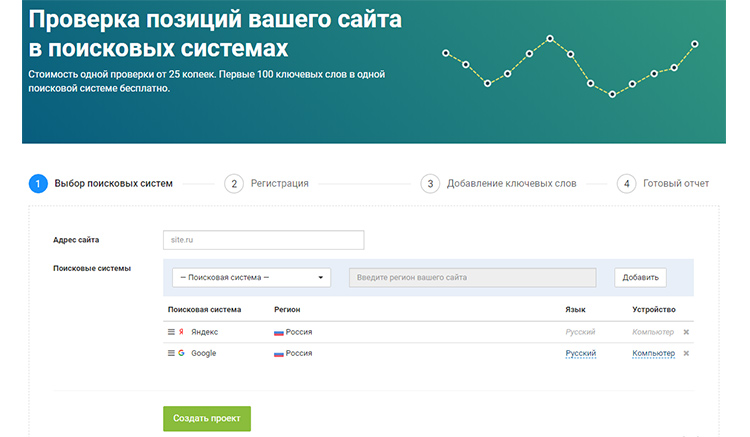750x437 pixels.
Task: Change the Компьютер device for Google
Action: [653, 353]
